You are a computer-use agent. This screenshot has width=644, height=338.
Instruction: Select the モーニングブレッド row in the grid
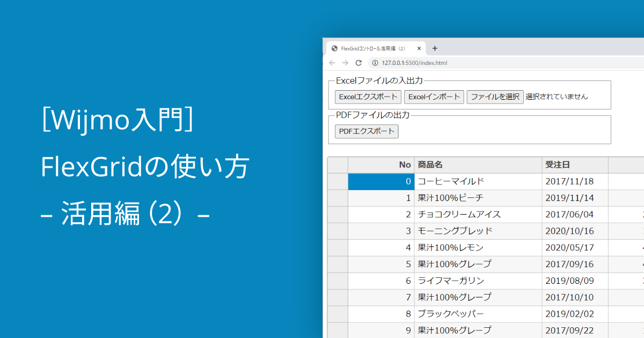[x=456, y=231]
